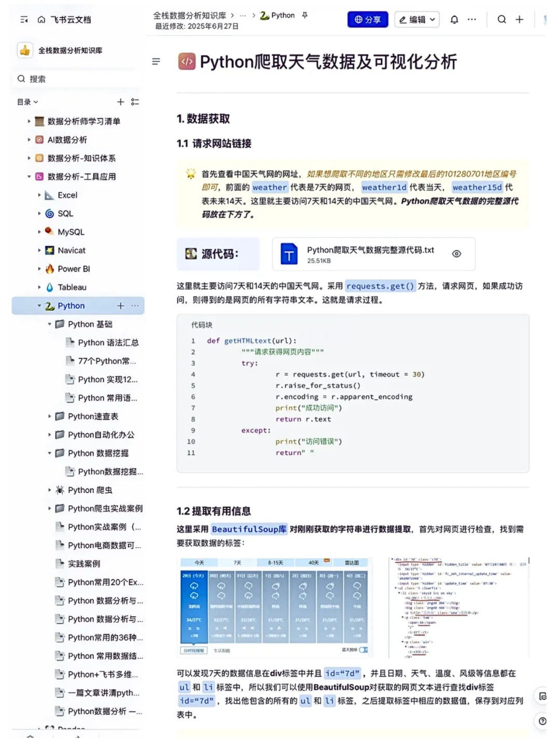Click the blue T file type icon

(x=289, y=254)
